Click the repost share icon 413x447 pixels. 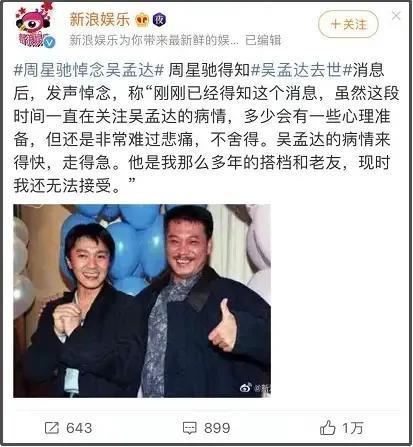(52, 428)
